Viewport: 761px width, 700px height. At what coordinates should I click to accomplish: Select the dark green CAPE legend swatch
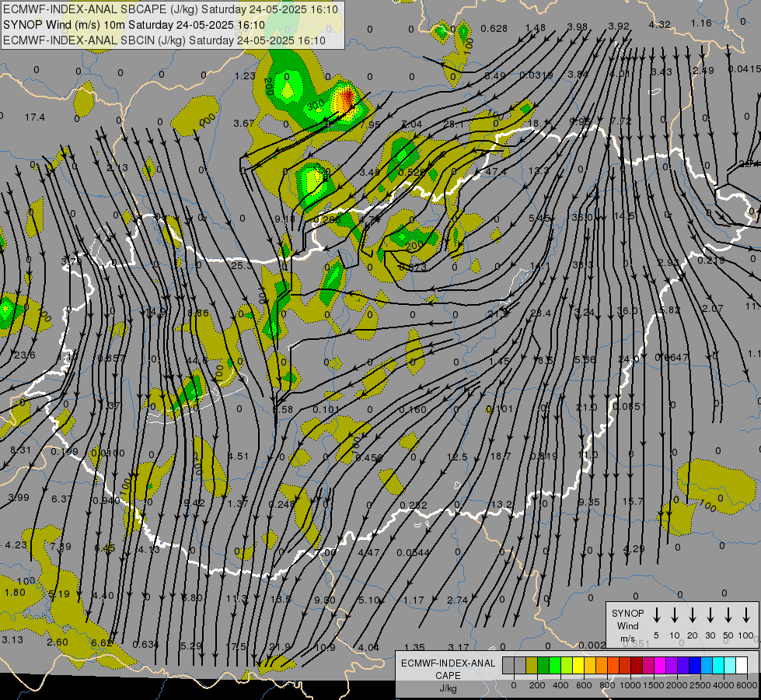pos(543,666)
